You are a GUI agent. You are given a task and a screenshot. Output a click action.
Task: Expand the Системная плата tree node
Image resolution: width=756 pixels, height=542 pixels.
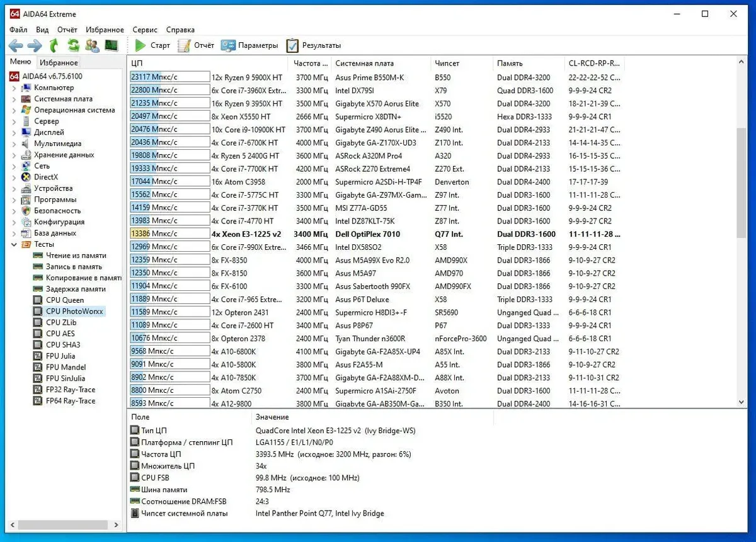(14, 99)
